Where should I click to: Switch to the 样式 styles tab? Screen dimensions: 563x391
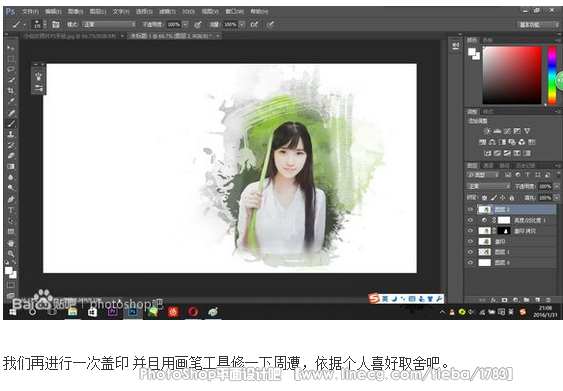(488, 112)
